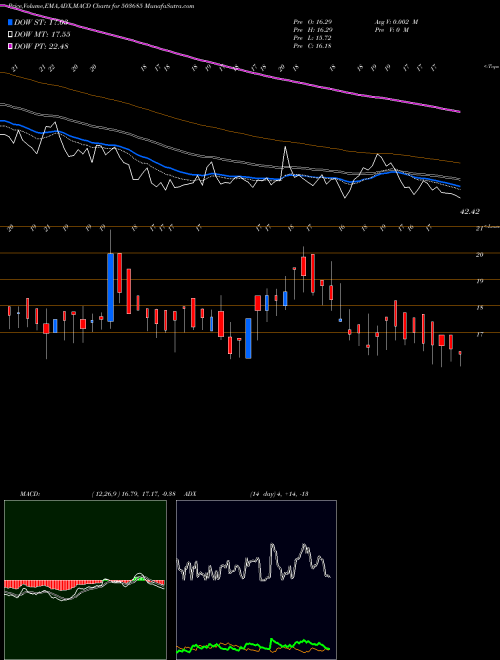This screenshot has width=500, height=660.
Task: Click the Pre O: 16.29 value
Action: [x=313, y=21]
